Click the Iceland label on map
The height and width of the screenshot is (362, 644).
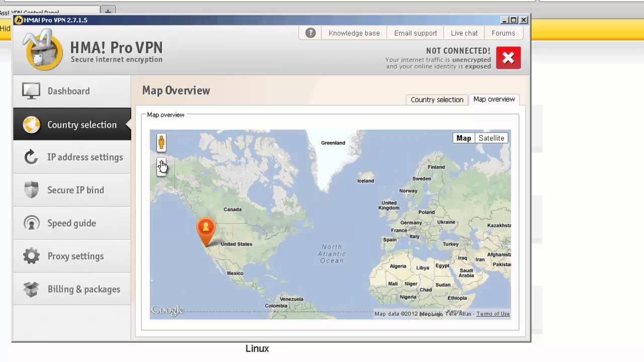(366, 181)
